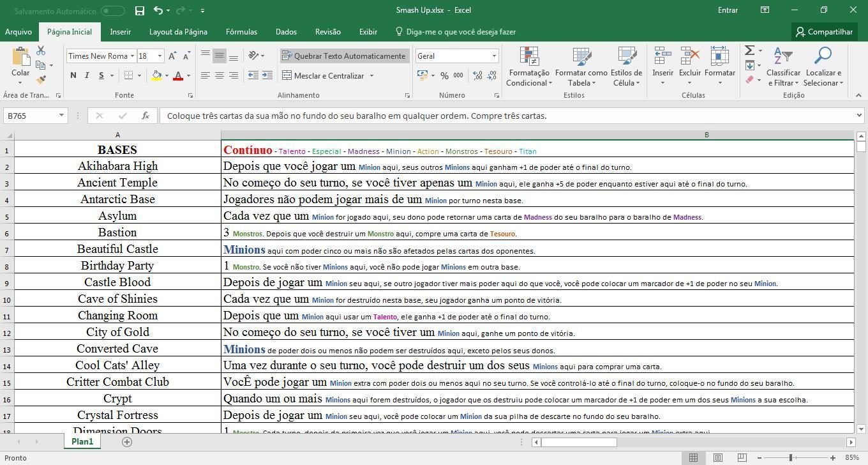Click the Save icon in quick access toolbar
The width and height of the screenshot is (868, 465).
(x=140, y=10)
